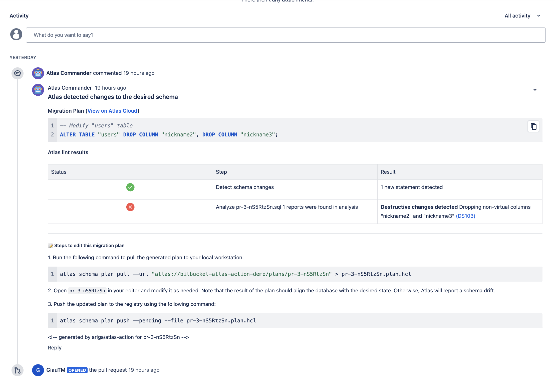Open the DS103 lint rule link
This screenshot has width=555, height=392.
click(466, 216)
